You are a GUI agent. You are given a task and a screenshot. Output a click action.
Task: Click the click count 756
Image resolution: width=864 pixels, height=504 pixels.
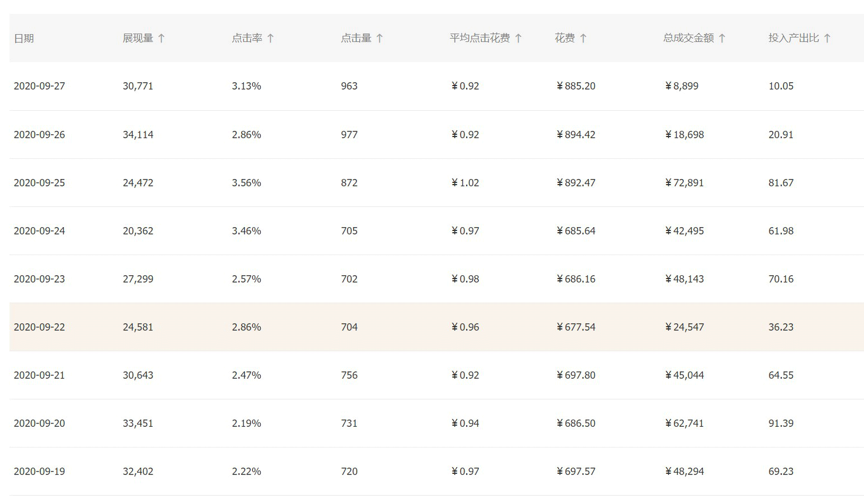pos(349,375)
